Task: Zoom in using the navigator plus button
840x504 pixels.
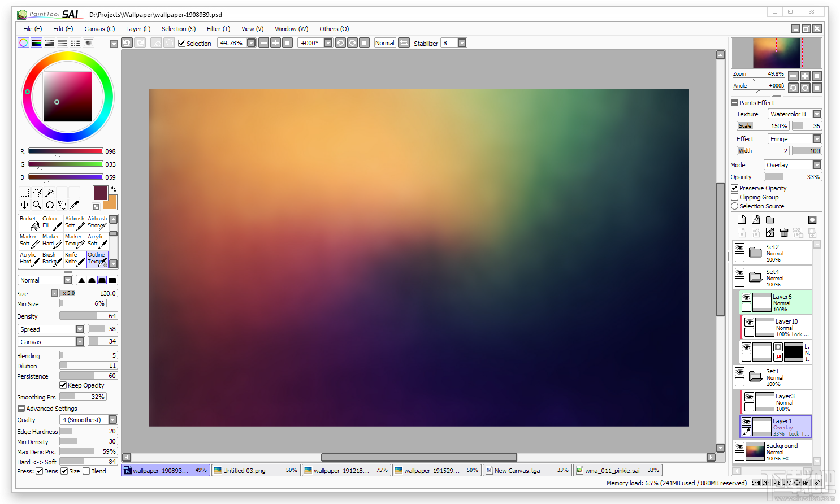Action: pos(805,75)
